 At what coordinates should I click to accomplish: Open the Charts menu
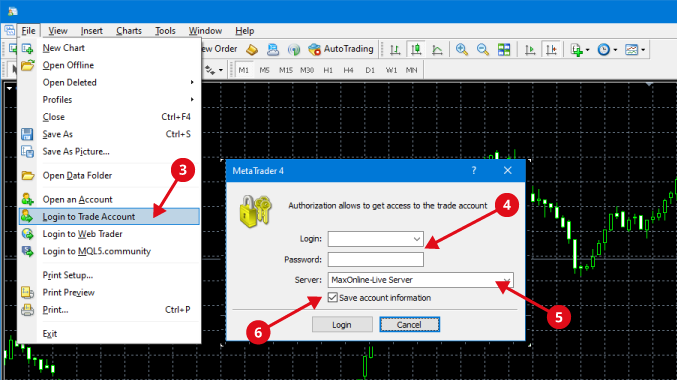pyautogui.click(x=129, y=31)
